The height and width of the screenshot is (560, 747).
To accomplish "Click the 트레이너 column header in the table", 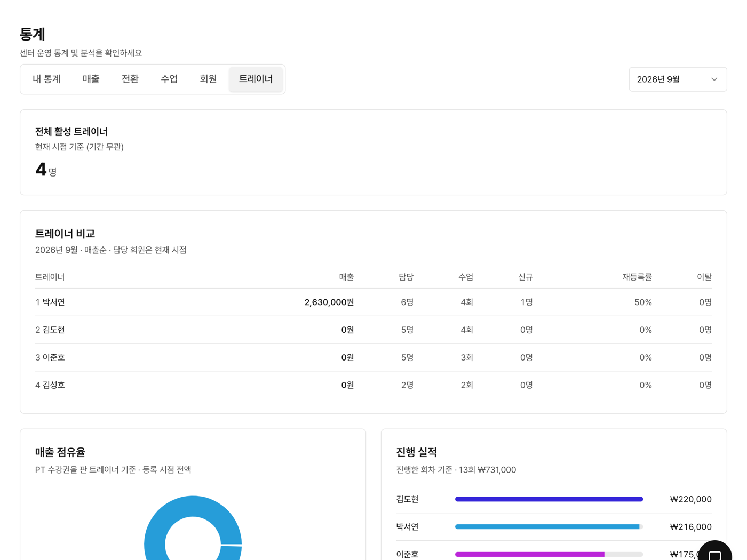I will [50, 277].
